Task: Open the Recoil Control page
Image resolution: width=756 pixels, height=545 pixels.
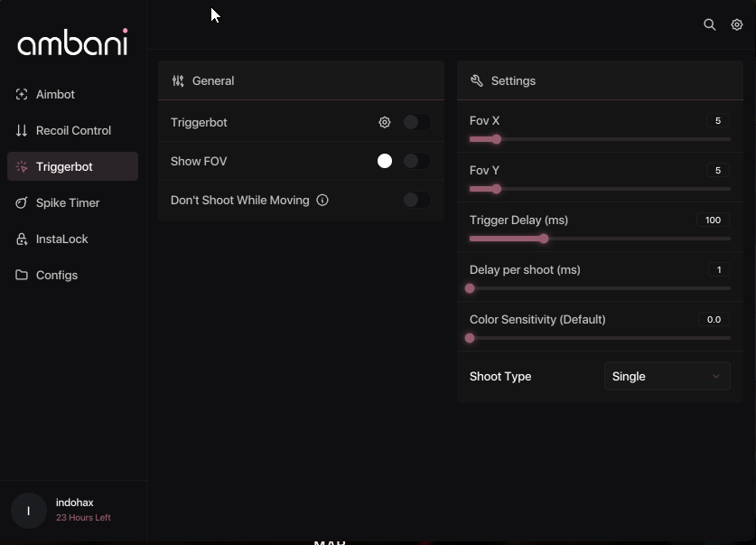Action: pyautogui.click(x=73, y=131)
